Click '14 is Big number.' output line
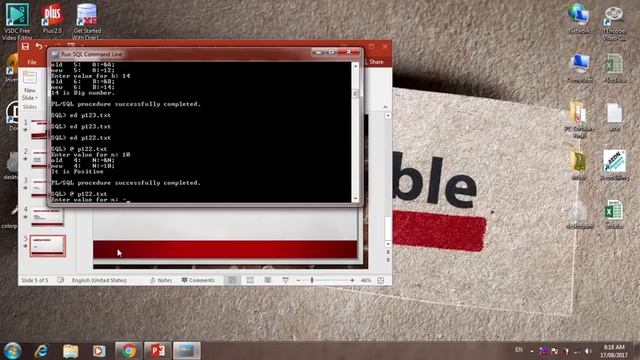Screen dimensions: 640x360 click(x=83, y=93)
